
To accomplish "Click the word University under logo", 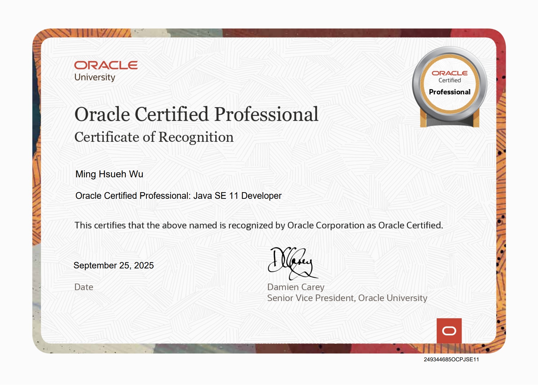I will click(x=95, y=77).
